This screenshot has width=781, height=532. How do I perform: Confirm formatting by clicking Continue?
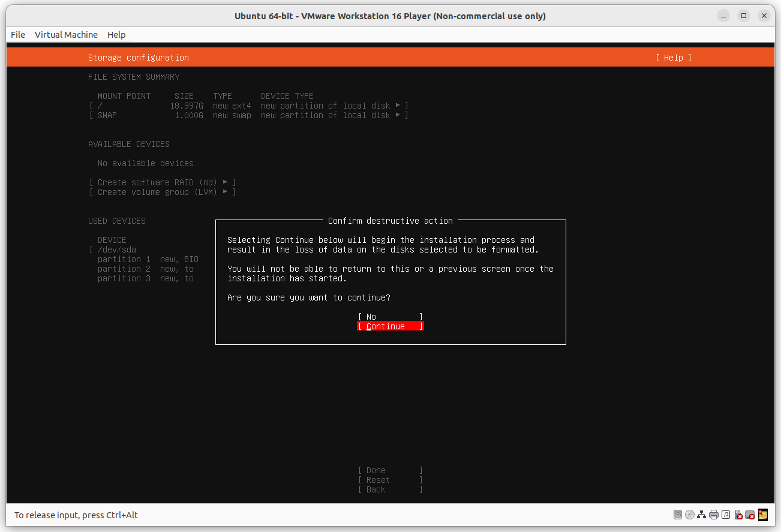click(390, 326)
